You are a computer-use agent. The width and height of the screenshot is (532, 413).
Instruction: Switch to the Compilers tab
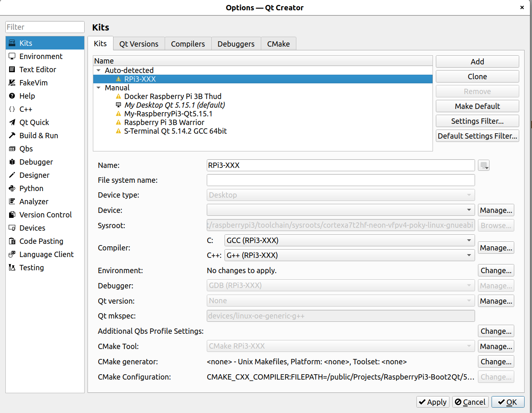click(x=188, y=43)
